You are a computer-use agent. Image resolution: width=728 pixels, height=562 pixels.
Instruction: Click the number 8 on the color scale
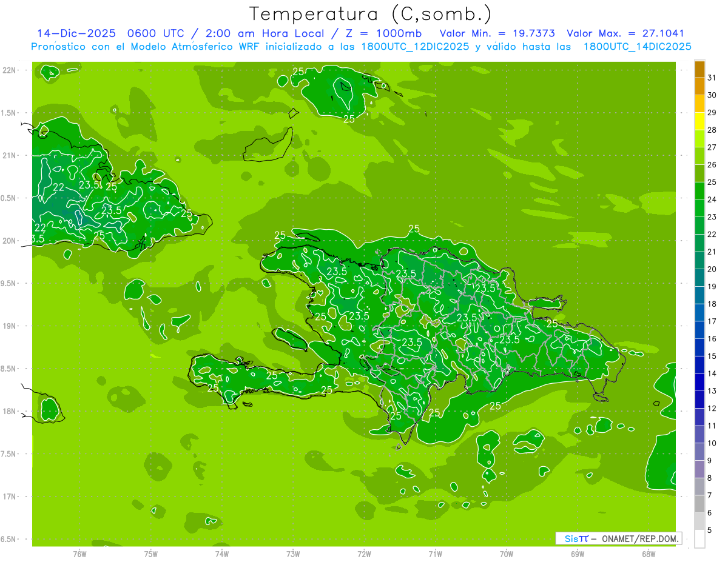(x=710, y=478)
